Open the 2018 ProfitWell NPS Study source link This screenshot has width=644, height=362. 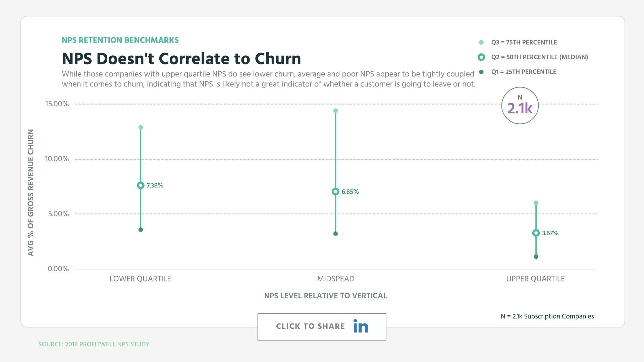tap(94, 344)
